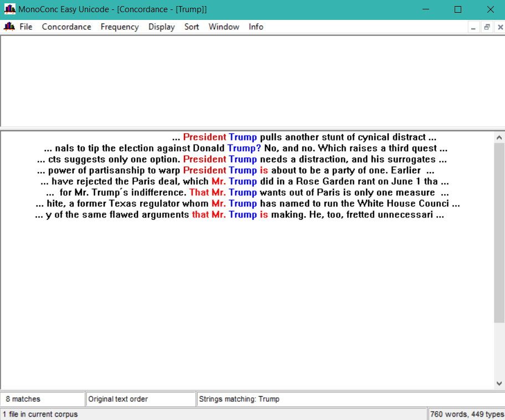Open the File menu
505x420 pixels.
pos(26,27)
